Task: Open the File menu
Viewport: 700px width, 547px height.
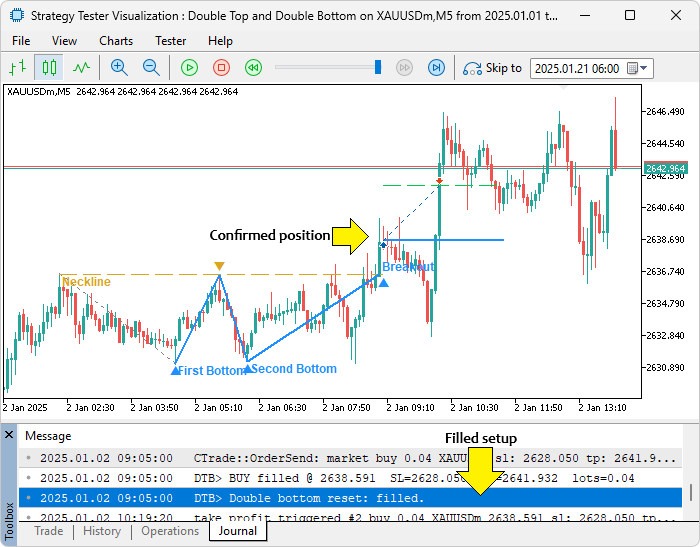Action: pos(21,41)
